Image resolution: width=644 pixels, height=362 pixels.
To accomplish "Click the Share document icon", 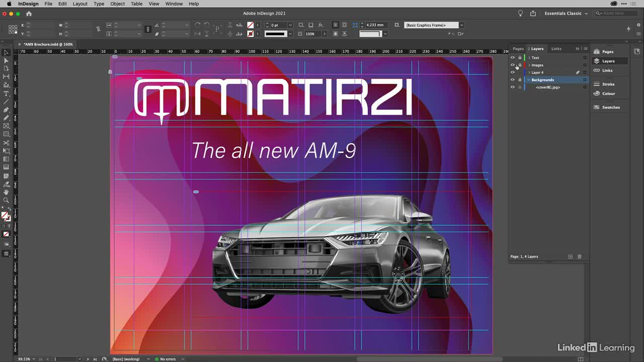I will tap(533, 14).
